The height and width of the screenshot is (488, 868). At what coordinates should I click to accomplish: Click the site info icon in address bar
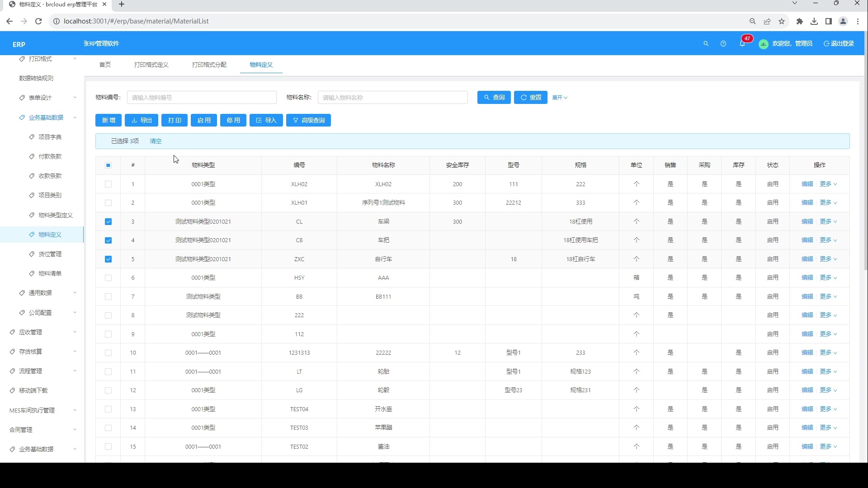[56, 21]
